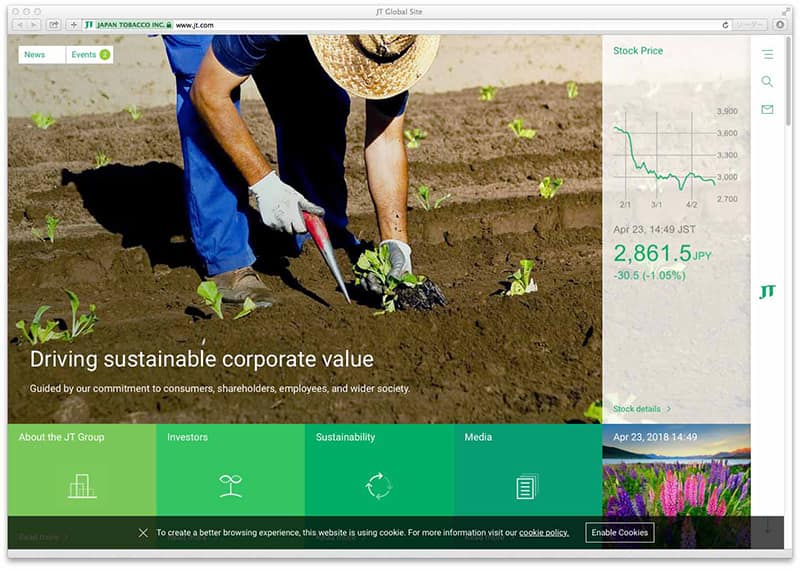Open the Investors tile
The height and width of the screenshot is (569, 800).
[x=231, y=469]
